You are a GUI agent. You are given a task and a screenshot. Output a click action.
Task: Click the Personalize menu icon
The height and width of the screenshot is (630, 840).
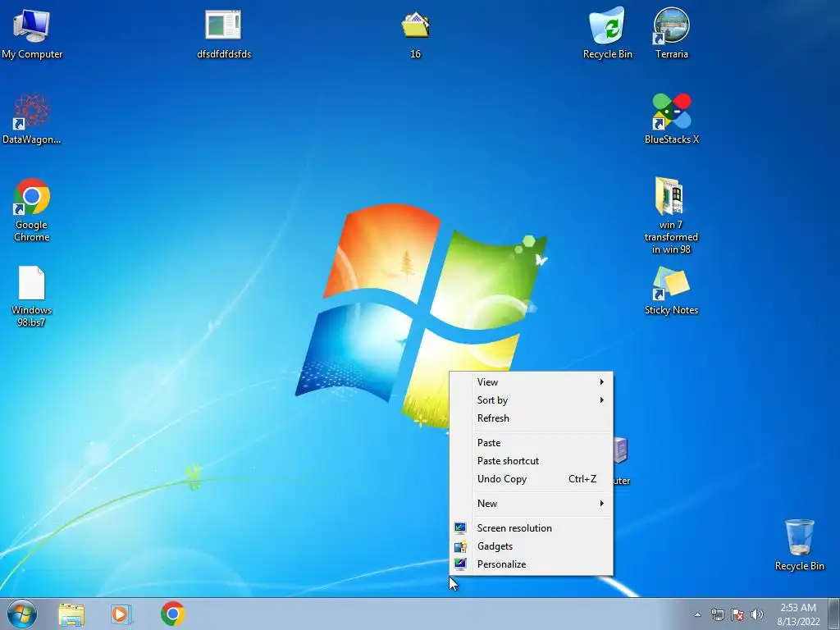pyautogui.click(x=460, y=564)
